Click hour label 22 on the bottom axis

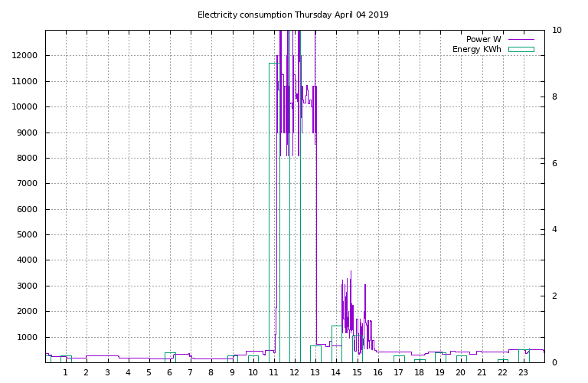pos(502,372)
